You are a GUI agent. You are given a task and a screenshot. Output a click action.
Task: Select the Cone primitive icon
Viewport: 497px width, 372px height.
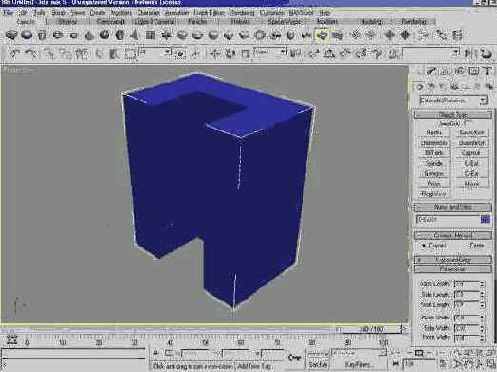(x=89, y=35)
